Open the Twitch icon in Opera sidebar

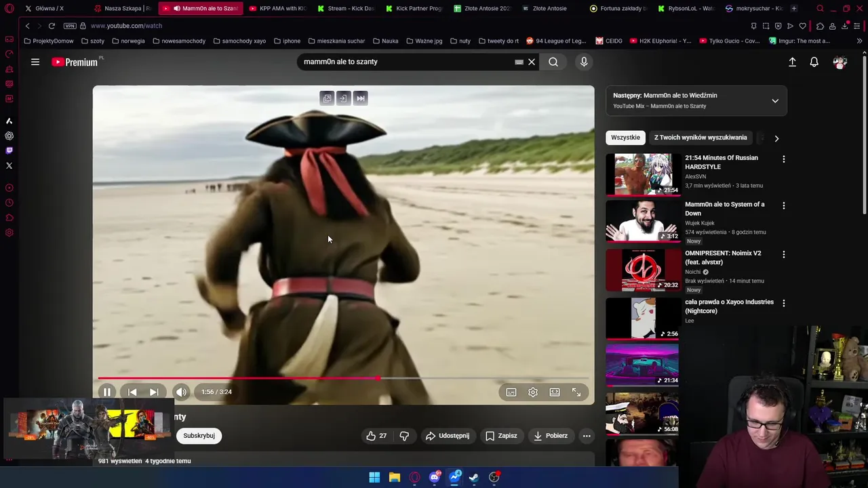point(9,150)
